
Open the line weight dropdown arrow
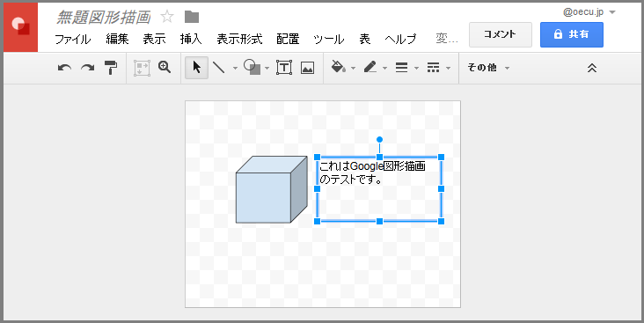(x=416, y=69)
